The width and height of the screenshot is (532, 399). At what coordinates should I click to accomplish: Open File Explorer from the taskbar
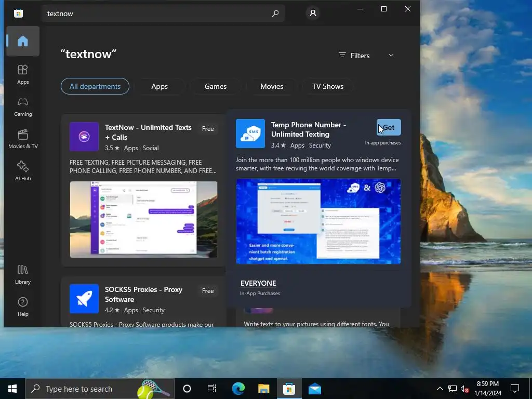point(263,389)
